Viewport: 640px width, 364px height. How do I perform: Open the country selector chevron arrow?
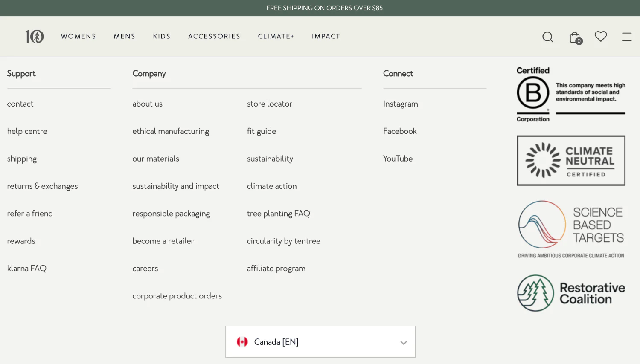pyautogui.click(x=403, y=342)
